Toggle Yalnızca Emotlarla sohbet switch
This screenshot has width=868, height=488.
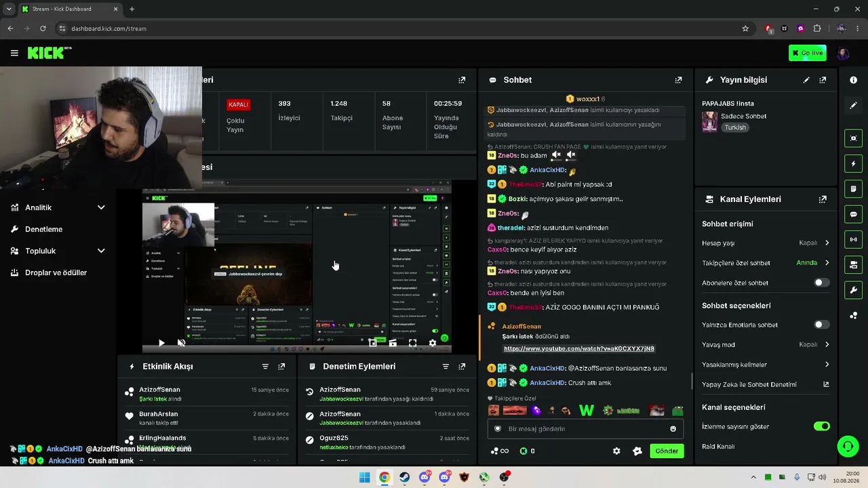821,325
